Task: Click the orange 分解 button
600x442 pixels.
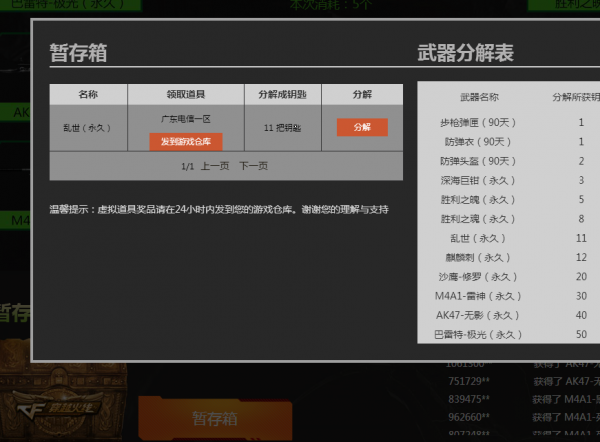Action: 362,127
